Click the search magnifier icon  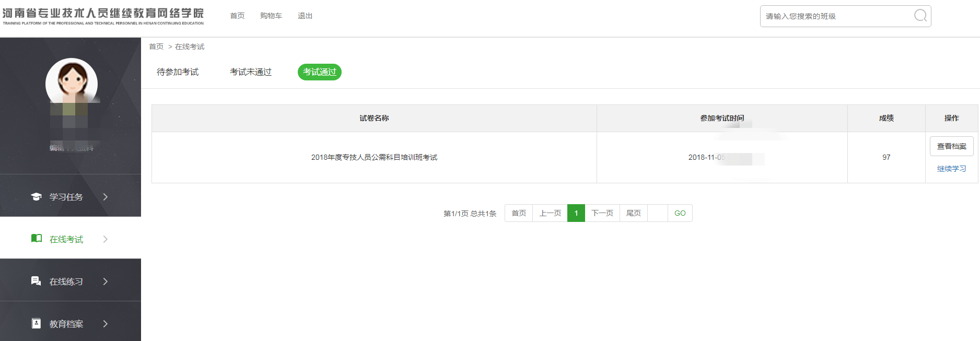click(x=920, y=16)
